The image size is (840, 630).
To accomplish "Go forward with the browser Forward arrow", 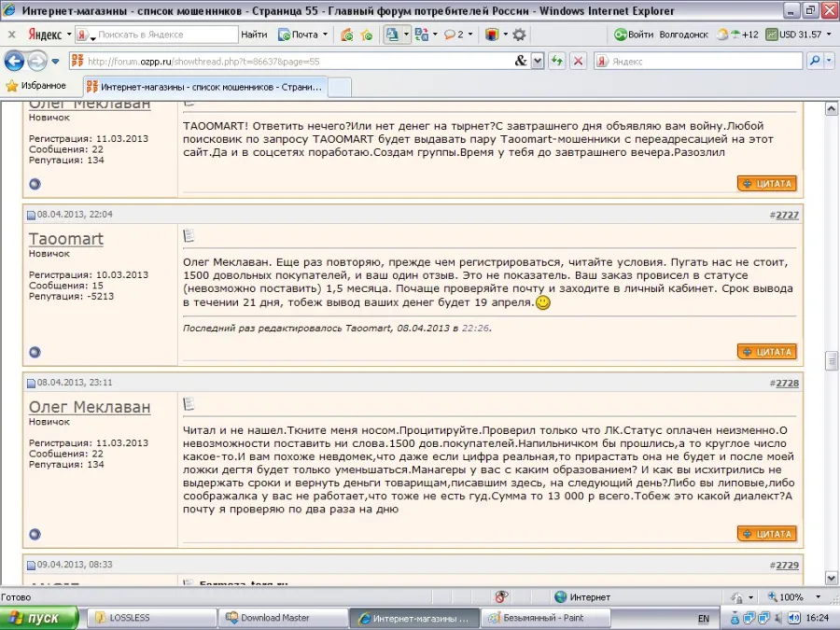I will coord(37,61).
